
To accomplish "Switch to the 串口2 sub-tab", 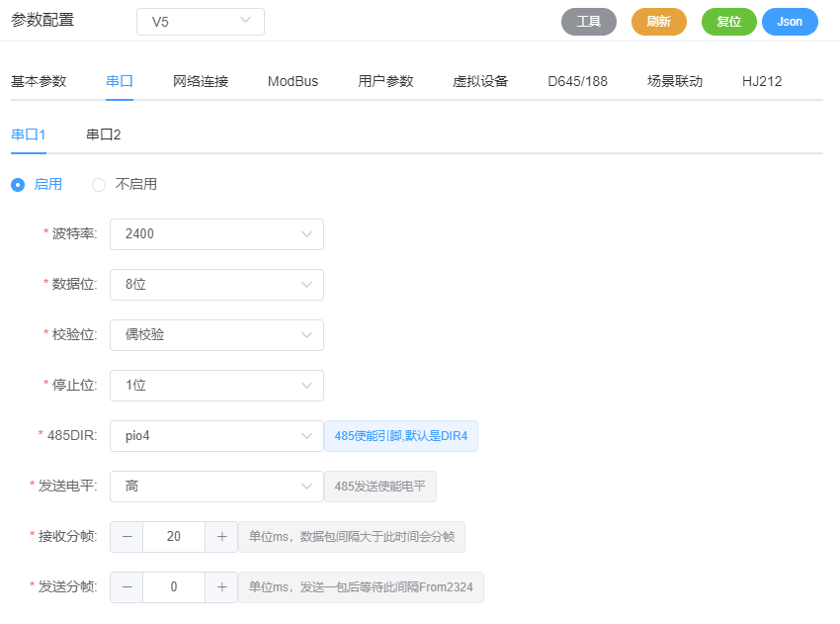I will [x=104, y=134].
